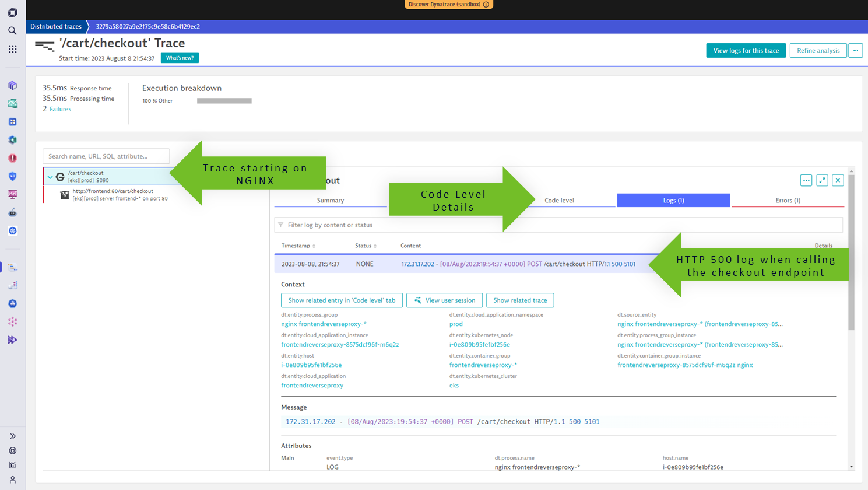
Task: Open cloud application frontendreverseproxy link
Action: click(x=312, y=386)
